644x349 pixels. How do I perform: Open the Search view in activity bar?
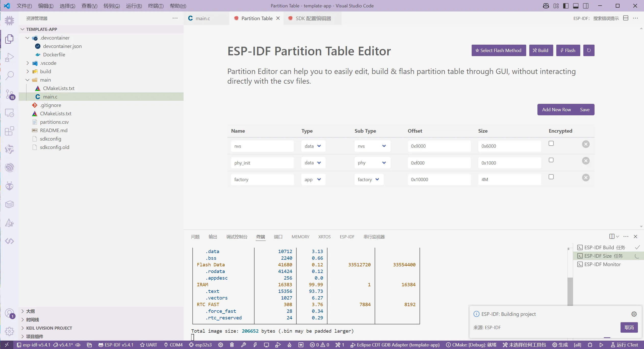pos(9,76)
